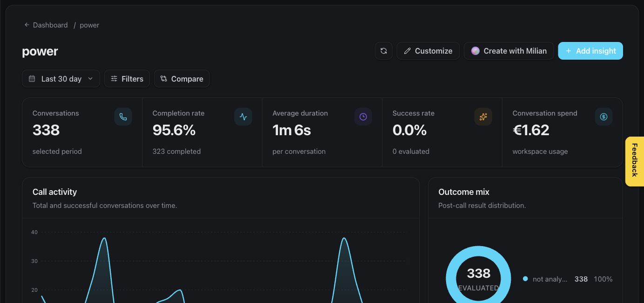This screenshot has width=644, height=303.
Task: Click the 1m 6s average duration value
Action: click(x=291, y=130)
